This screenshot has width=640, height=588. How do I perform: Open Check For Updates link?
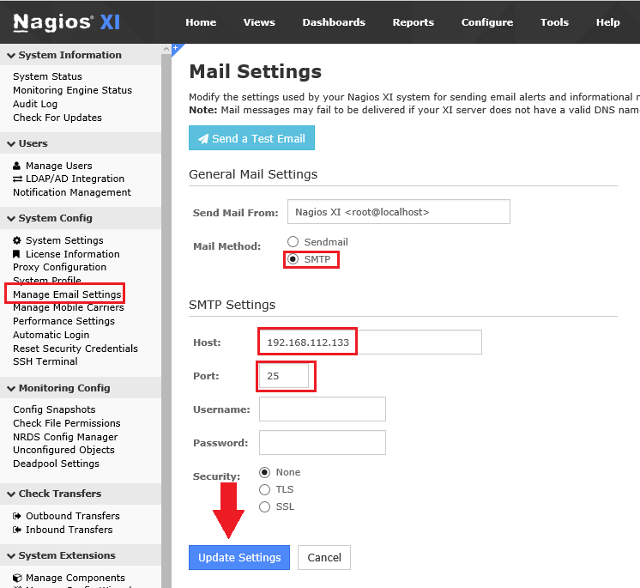tap(57, 118)
